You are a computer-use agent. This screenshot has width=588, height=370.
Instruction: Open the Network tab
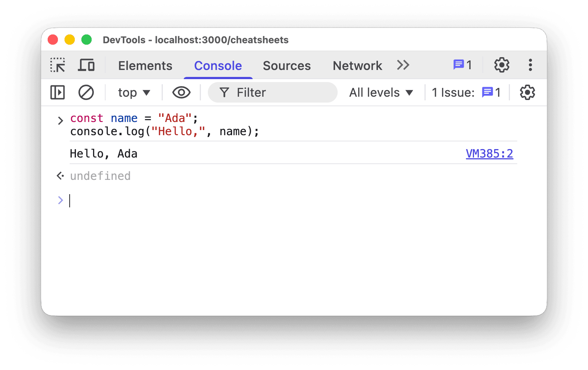[x=357, y=66]
